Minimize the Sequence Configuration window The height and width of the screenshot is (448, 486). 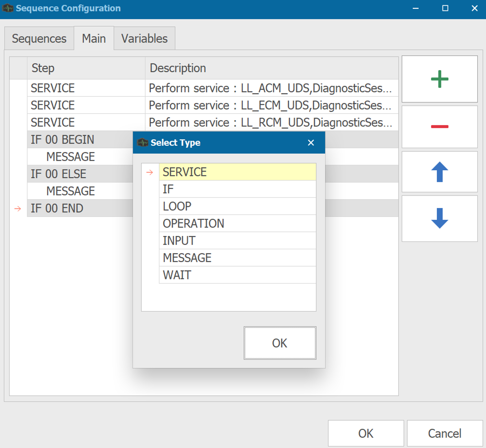(x=415, y=8)
